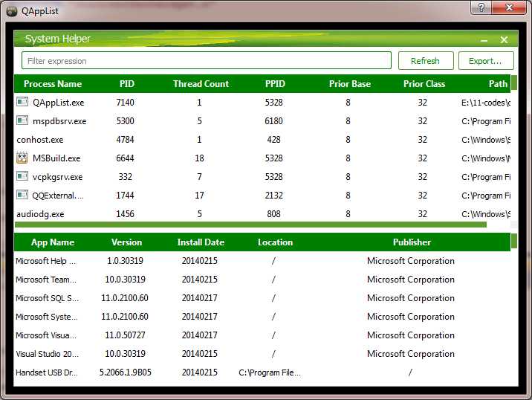Image resolution: width=532 pixels, height=400 pixels.
Task: Click PPID value 6180
Action: pos(274,121)
